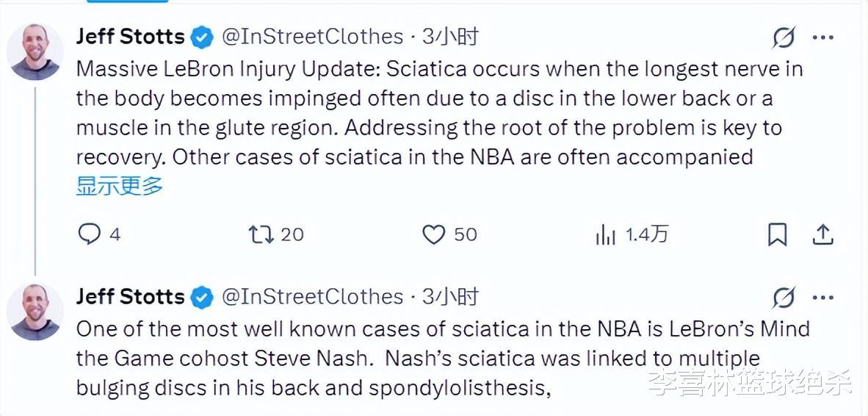Open Jeff Stotts name link in first tweet
This screenshot has width=868, height=416.
click(x=130, y=37)
